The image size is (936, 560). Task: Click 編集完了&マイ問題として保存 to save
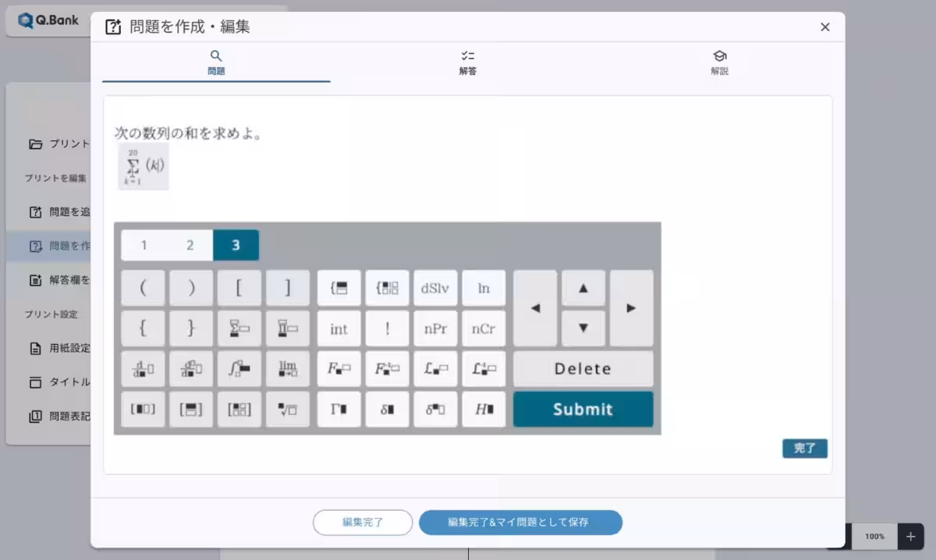click(520, 523)
